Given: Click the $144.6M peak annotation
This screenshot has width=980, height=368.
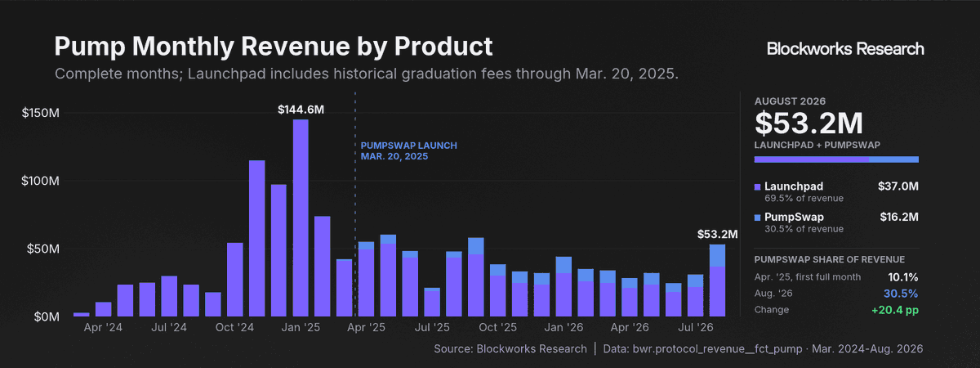Looking at the screenshot, I should (301, 109).
